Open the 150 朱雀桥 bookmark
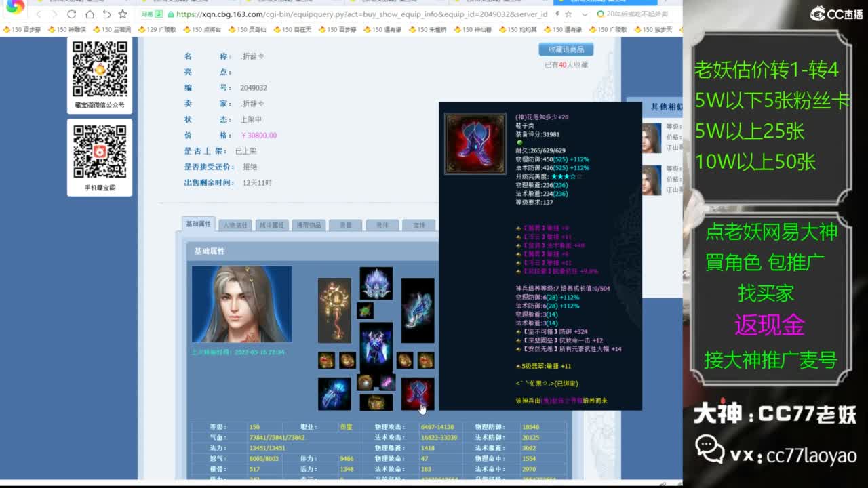Viewport: 868px width, 488px height. coord(427,29)
